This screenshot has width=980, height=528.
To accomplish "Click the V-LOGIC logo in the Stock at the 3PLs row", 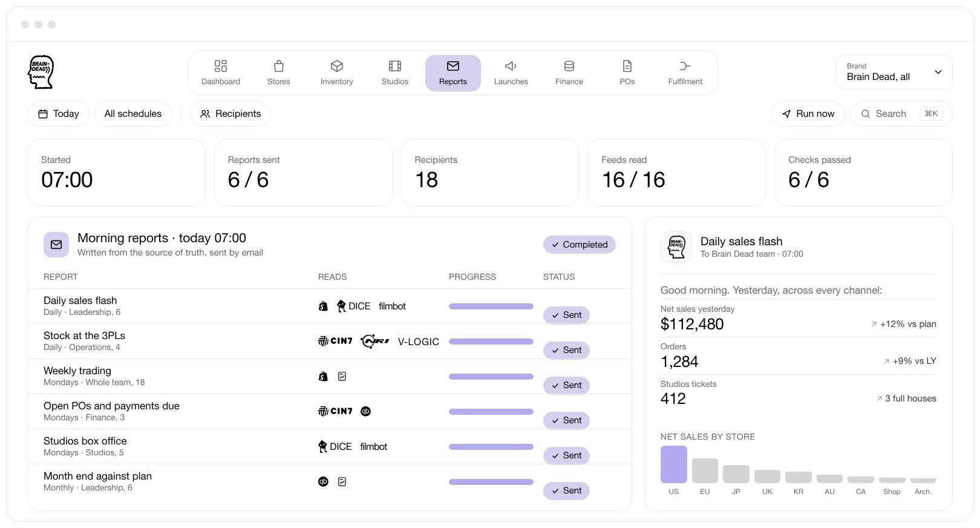I will [419, 342].
